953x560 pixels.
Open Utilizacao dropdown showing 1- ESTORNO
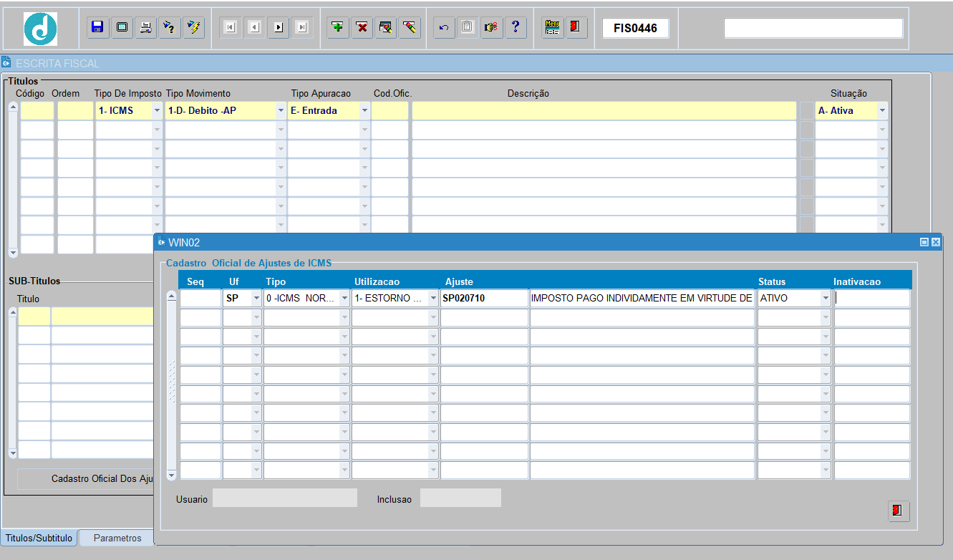[433, 299]
